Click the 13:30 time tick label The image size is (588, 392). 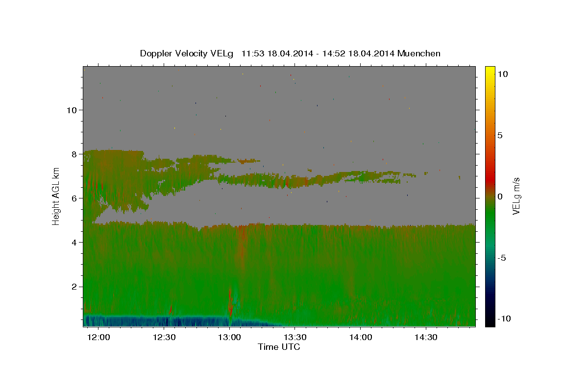pyautogui.click(x=295, y=338)
